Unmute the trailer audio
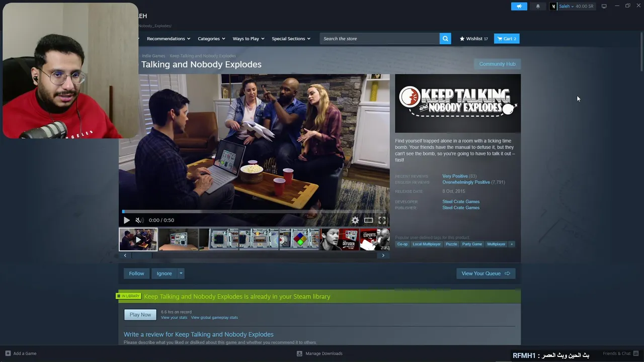This screenshot has height=362, width=644. click(139, 220)
